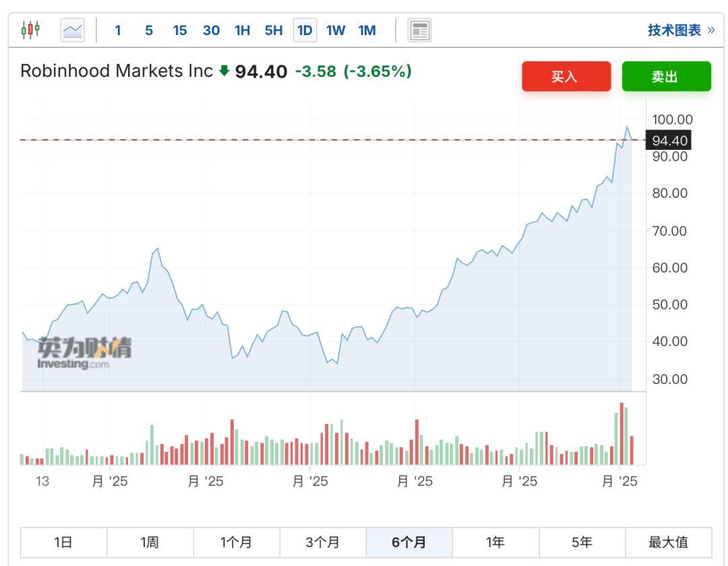Set interval to 5H
Viewport: 728px width, 566px height.
coord(274,30)
